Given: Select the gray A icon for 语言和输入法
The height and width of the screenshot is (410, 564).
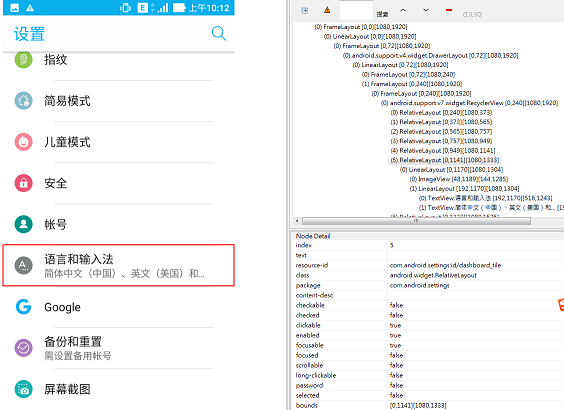Looking at the screenshot, I should (x=23, y=265).
